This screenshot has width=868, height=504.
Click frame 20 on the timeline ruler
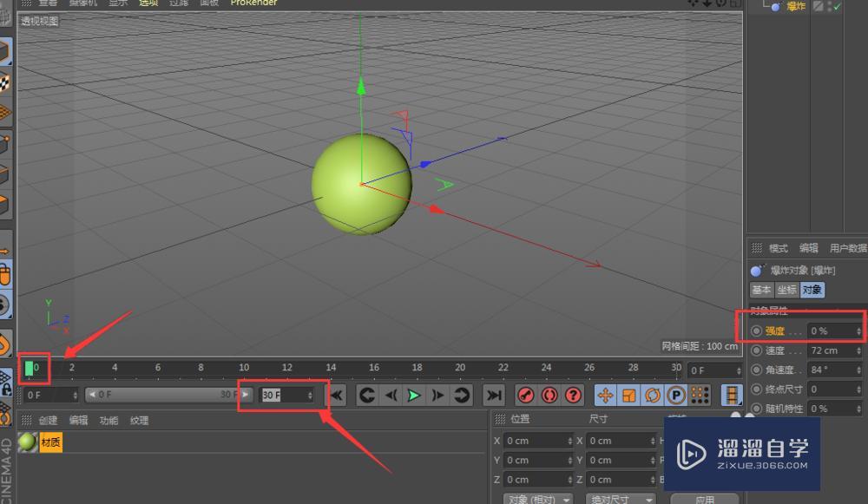pyautogui.click(x=460, y=367)
